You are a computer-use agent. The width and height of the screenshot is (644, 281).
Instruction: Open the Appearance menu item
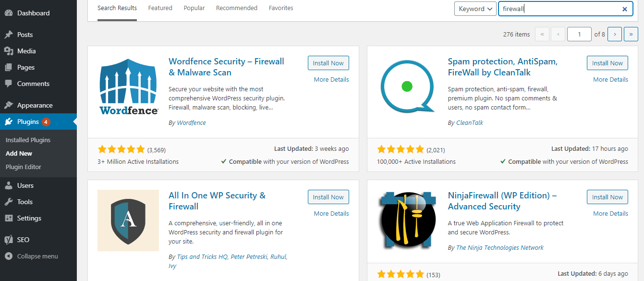(x=38, y=105)
